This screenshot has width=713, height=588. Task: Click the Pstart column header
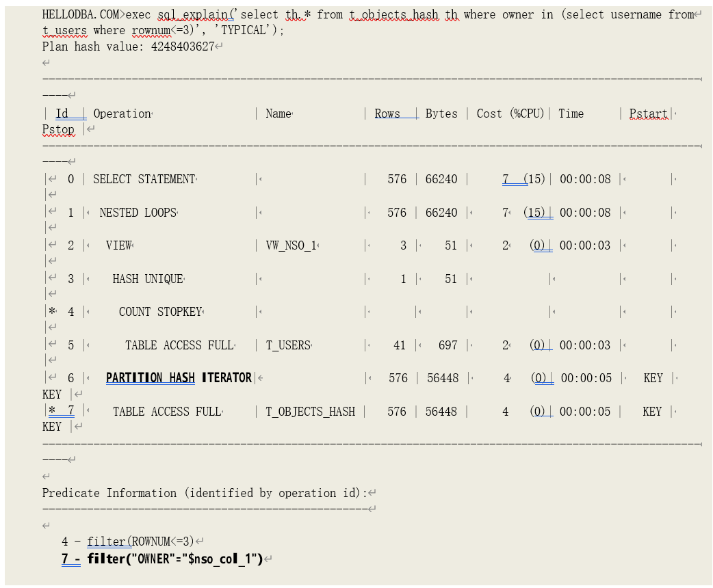(648, 113)
